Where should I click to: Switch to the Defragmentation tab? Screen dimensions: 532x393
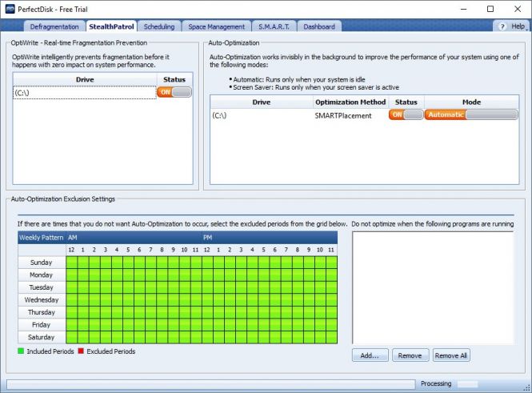tap(54, 26)
